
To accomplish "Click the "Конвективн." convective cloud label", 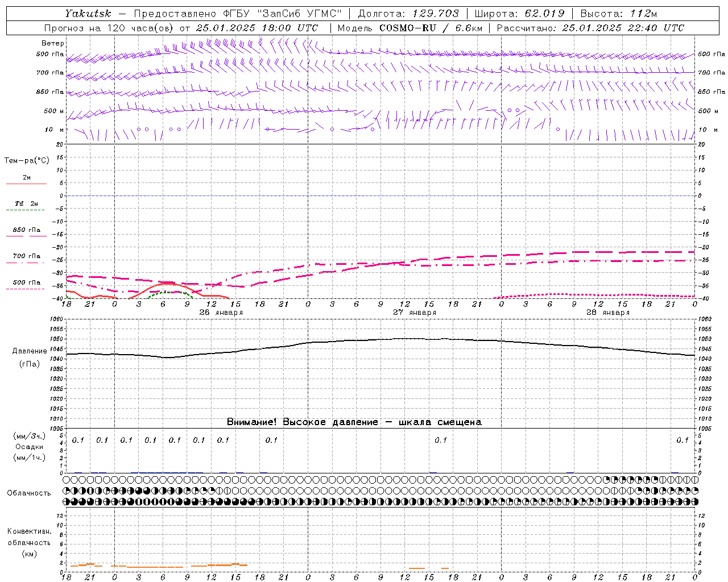I will pos(30,531).
